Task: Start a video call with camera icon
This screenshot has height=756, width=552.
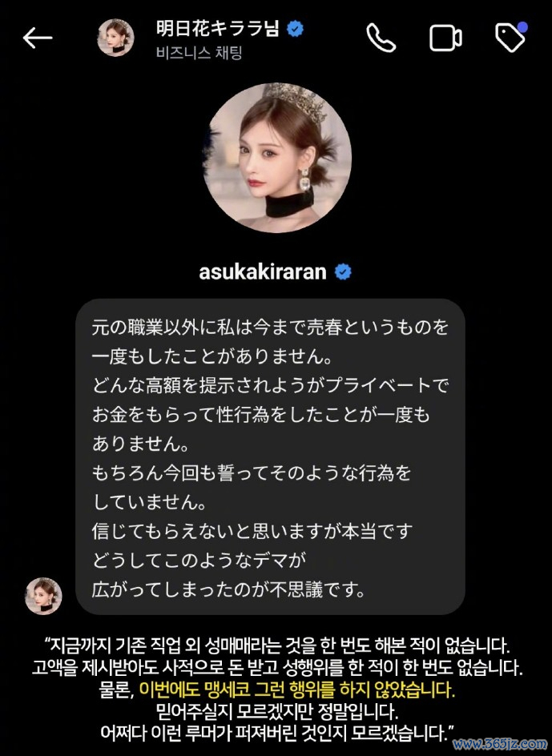Action: coord(445,38)
